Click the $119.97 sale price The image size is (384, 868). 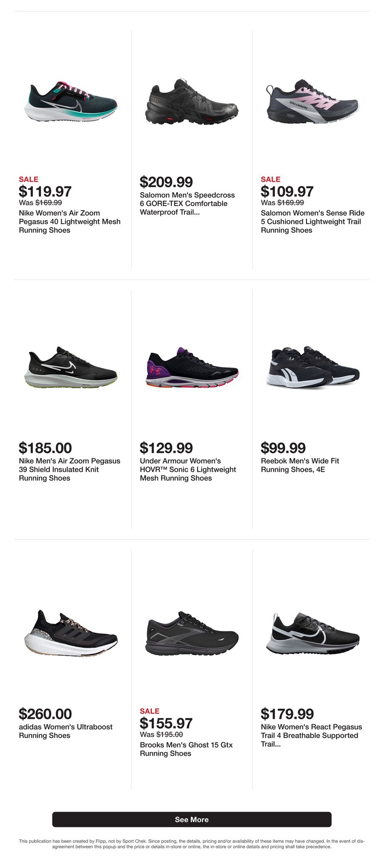click(x=45, y=191)
